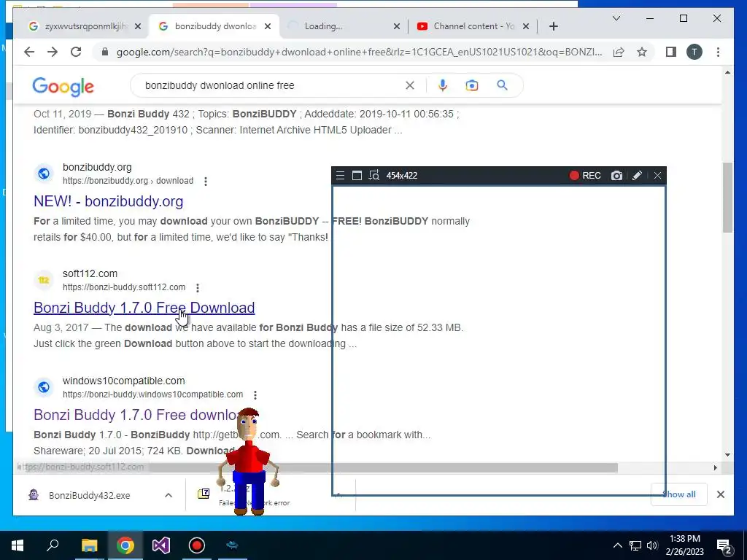Reload the Google search page

pyautogui.click(x=76, y=52)
